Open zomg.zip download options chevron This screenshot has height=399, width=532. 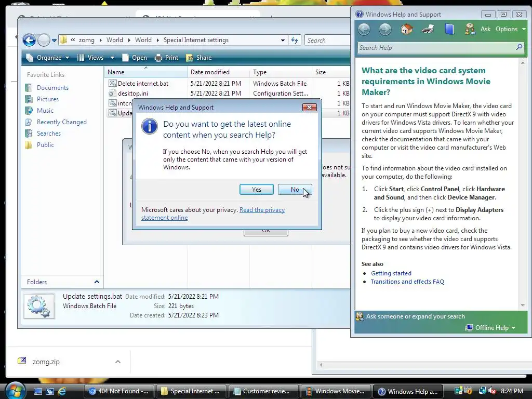point(118,362)
